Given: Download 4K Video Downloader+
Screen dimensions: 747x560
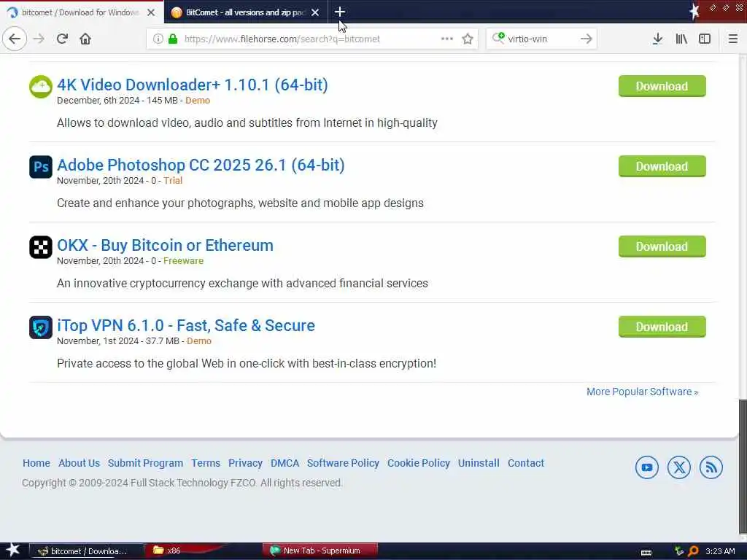Looking at the screenshot, I should coord(662,86).
